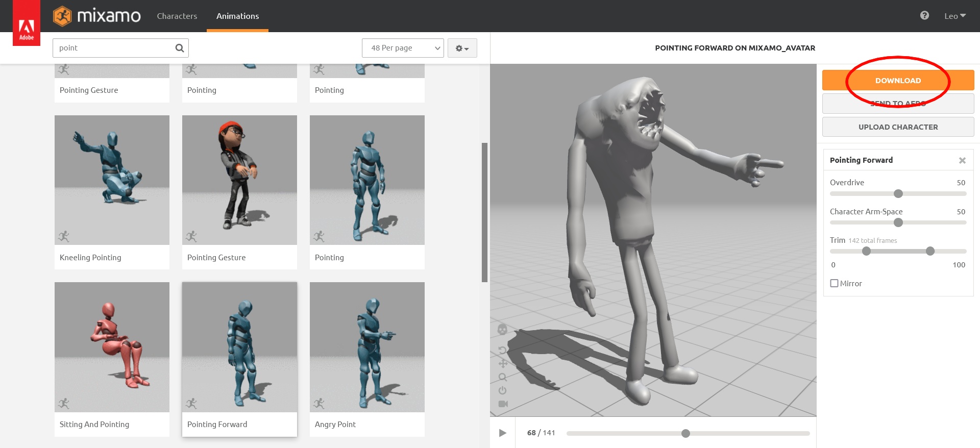Switch to the Characters tab
This screenshot has height=448, width=980.
(x=177, y=16)
